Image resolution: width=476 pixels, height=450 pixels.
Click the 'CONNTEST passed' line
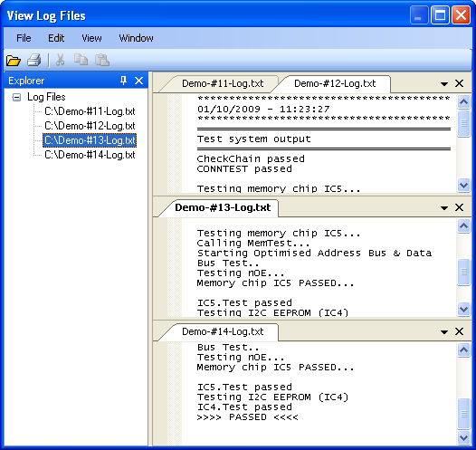point(244,168)
